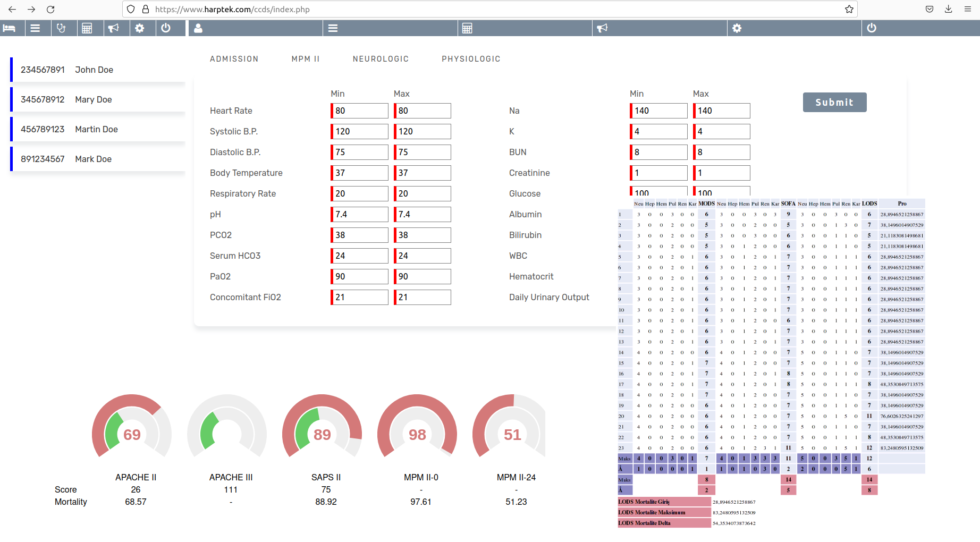Screen dimensions: 980x542
Task: Select patient Martin Doe
Action: (98, 129)
